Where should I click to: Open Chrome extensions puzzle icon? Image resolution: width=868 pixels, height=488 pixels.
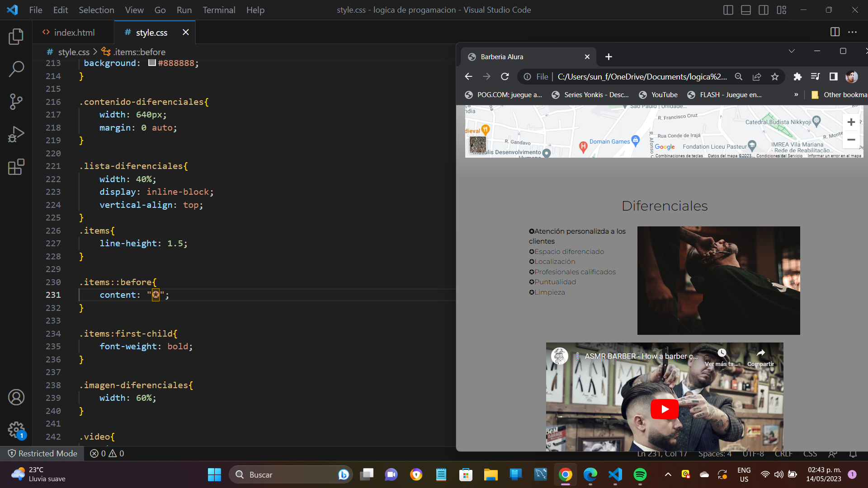[797, 77]
